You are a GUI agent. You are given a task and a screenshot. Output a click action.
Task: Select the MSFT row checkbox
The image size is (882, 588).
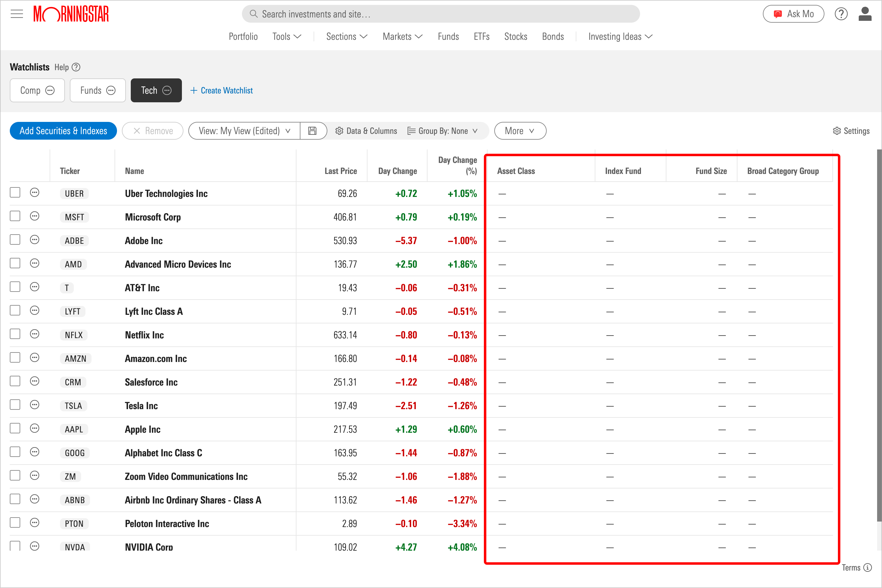pos(15,217)
